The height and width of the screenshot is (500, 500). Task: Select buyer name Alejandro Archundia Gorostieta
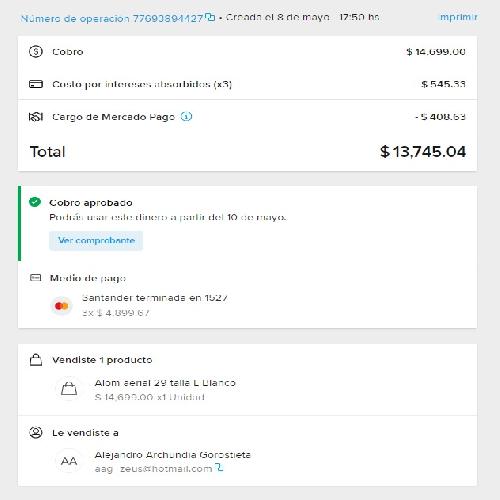[173, 455]
